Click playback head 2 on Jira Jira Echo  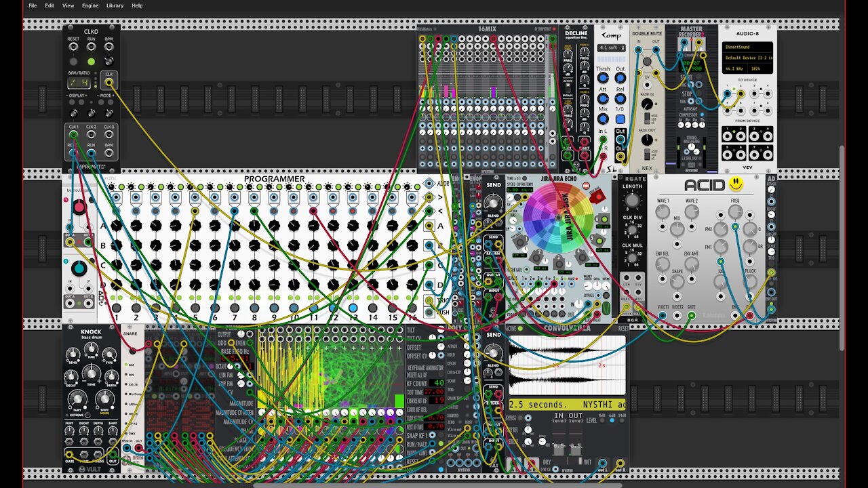(x=536, y=256)
